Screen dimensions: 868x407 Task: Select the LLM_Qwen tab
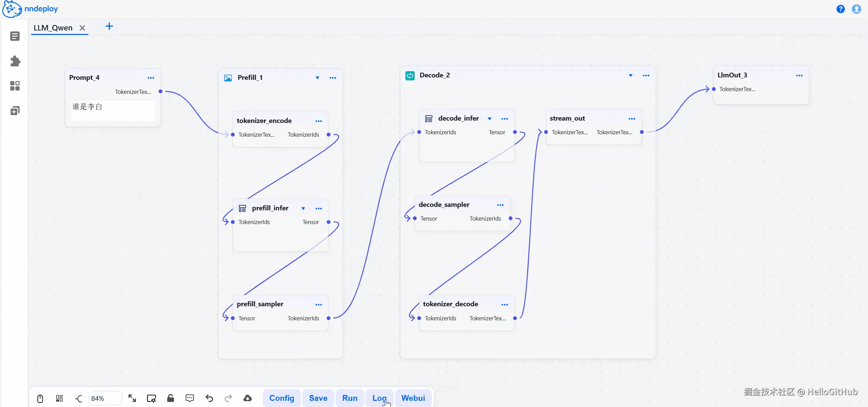[53, 28]
